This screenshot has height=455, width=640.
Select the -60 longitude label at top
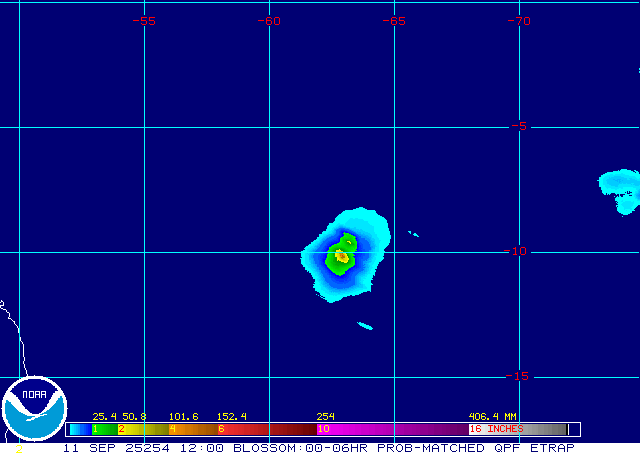(x=269, y=21)
